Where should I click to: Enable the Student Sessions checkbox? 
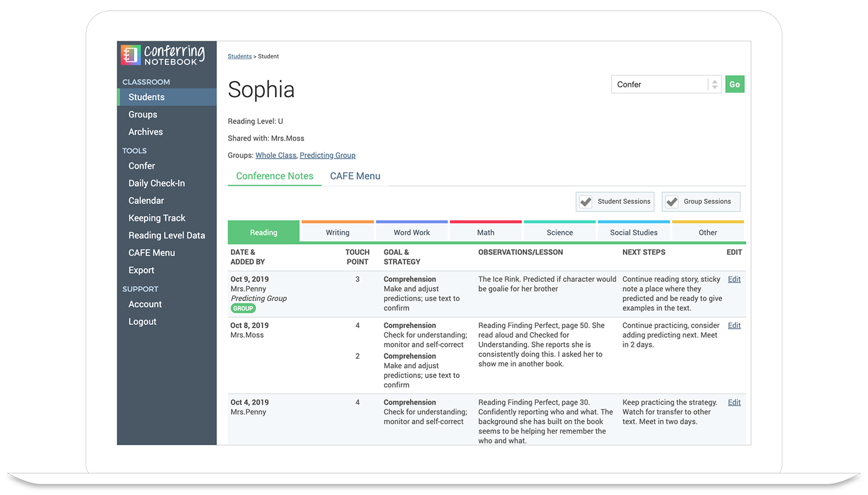585,201
